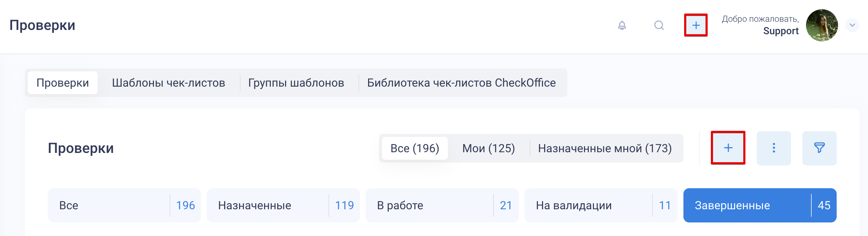Expand the user profile dropdown chevron
Screen dimensions: 868x236
pos(852,25)
